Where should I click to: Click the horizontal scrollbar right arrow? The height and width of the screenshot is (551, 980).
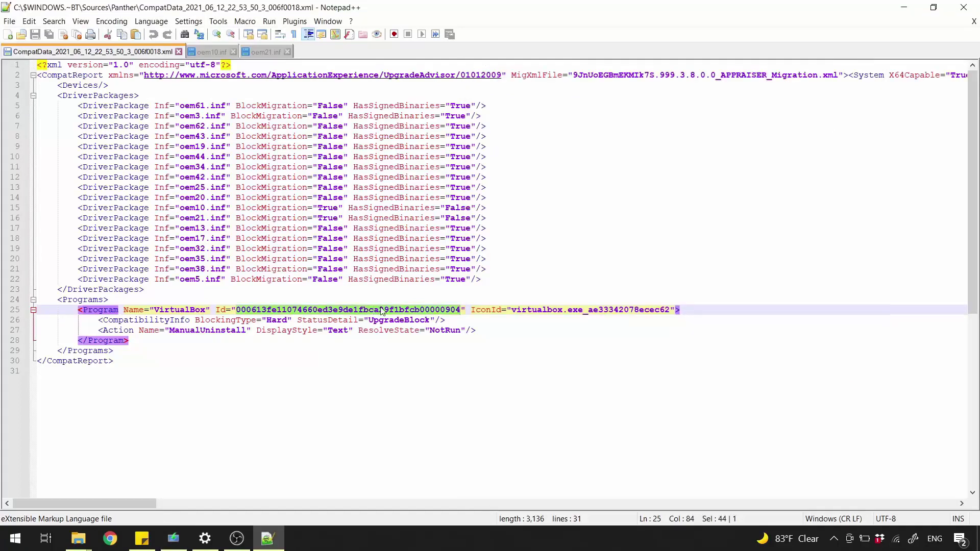click(962, 504)
